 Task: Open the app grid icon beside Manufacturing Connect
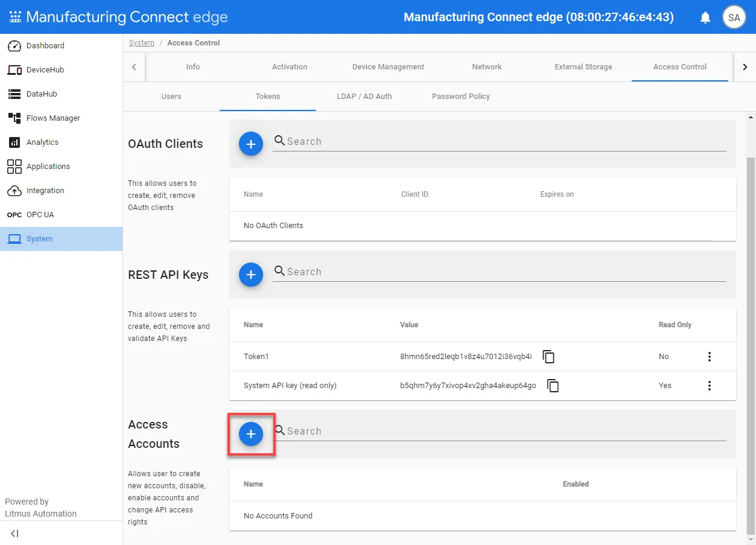coord(15,17)
